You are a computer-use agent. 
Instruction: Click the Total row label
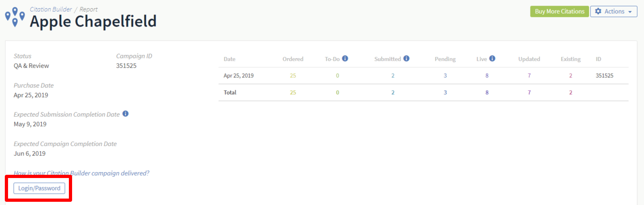pos(230,93)
